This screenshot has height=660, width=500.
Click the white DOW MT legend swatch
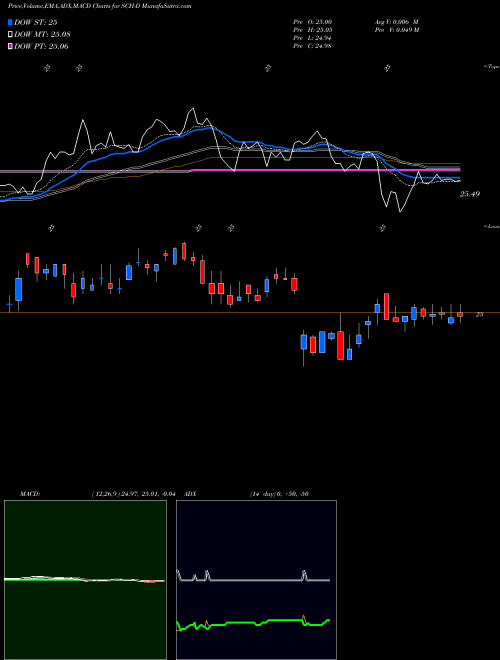tap(11, 34)
